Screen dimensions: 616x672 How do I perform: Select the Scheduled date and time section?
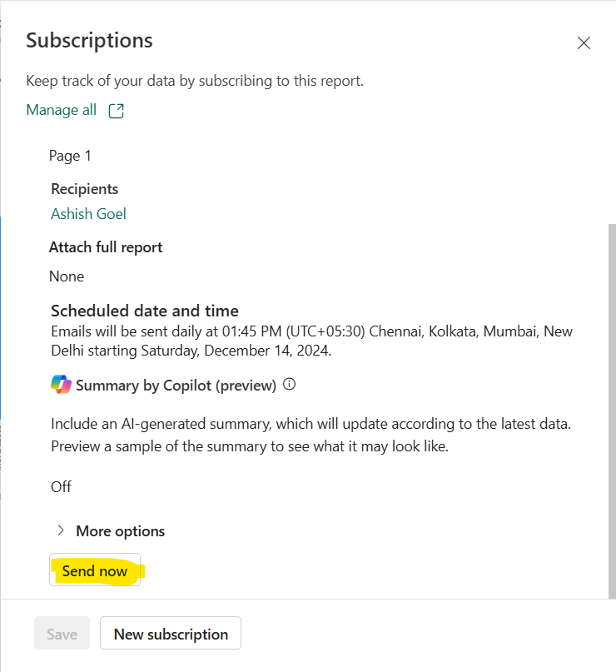pyautogui.click(x=144, y=310)
